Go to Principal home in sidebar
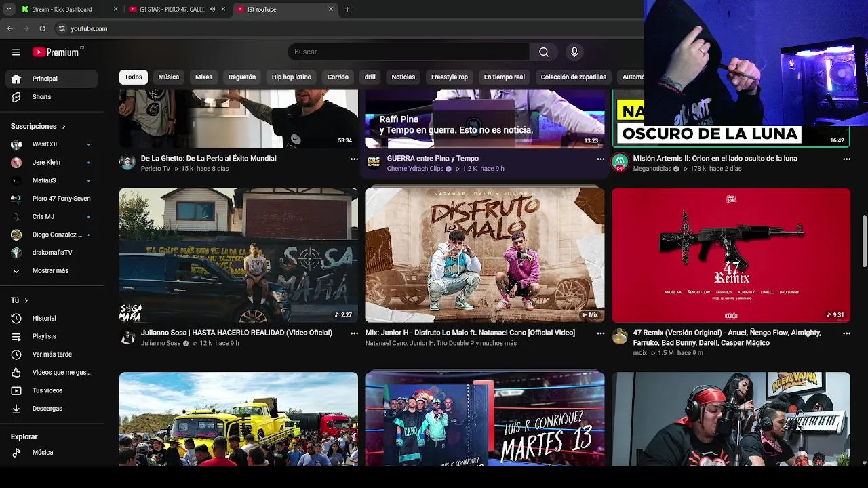This screenshot has height=488, width=868. pyautogui.click(x=52, y=79)
